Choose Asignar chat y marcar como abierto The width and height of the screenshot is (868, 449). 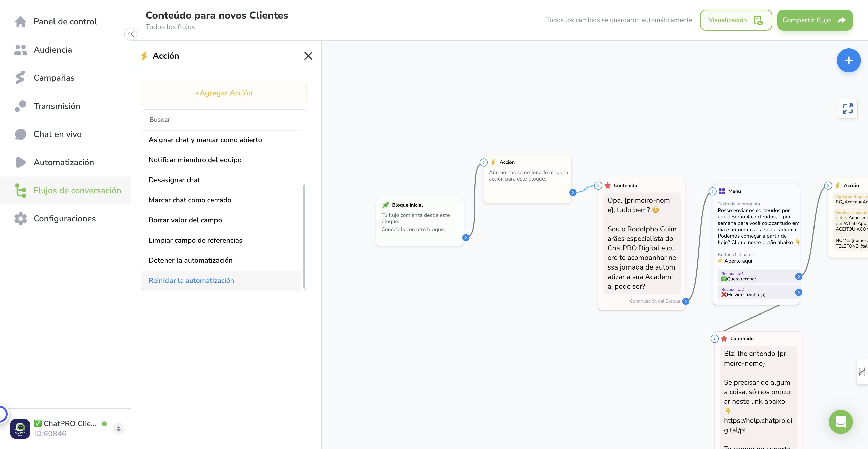(x=221, y=140)
